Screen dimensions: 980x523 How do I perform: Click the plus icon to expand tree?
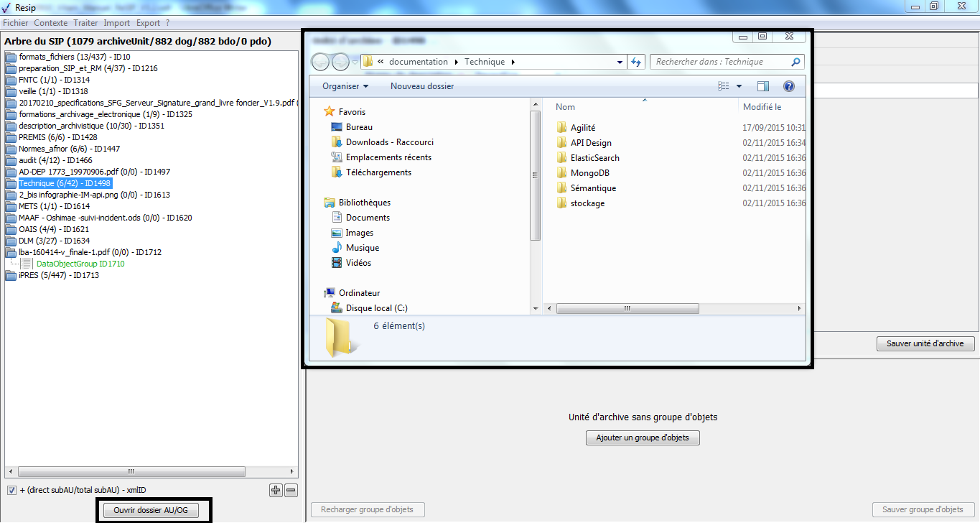[x=276, y=490]
